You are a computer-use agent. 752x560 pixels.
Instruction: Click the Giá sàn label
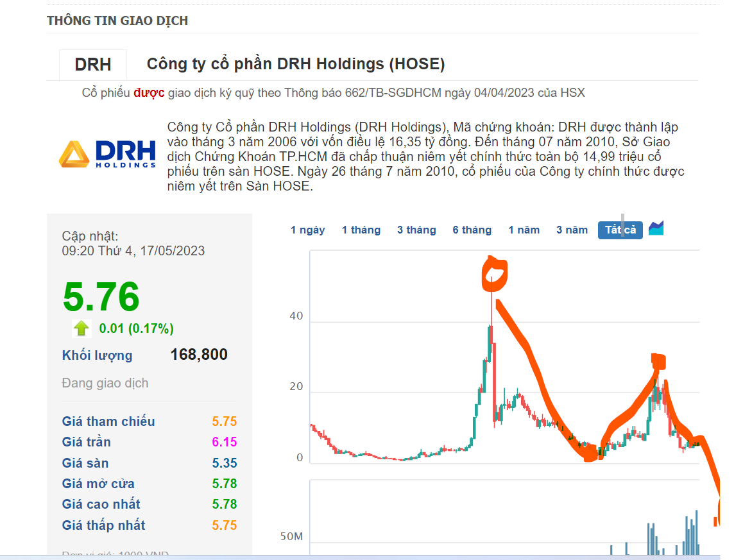click(x=85, y=463)
